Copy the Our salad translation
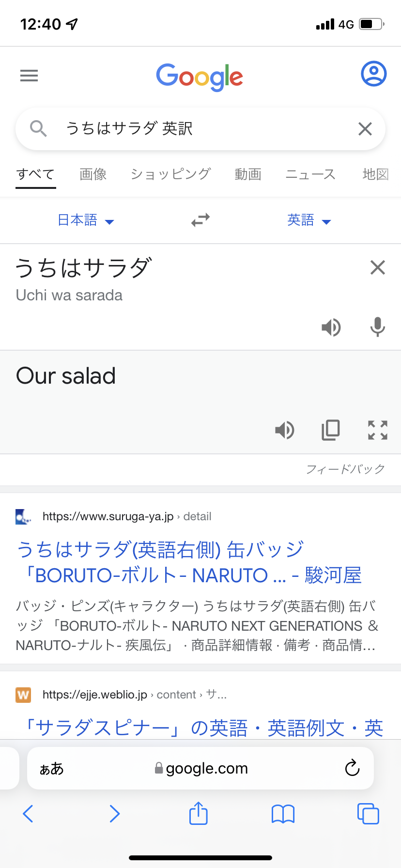 (331, 430)
